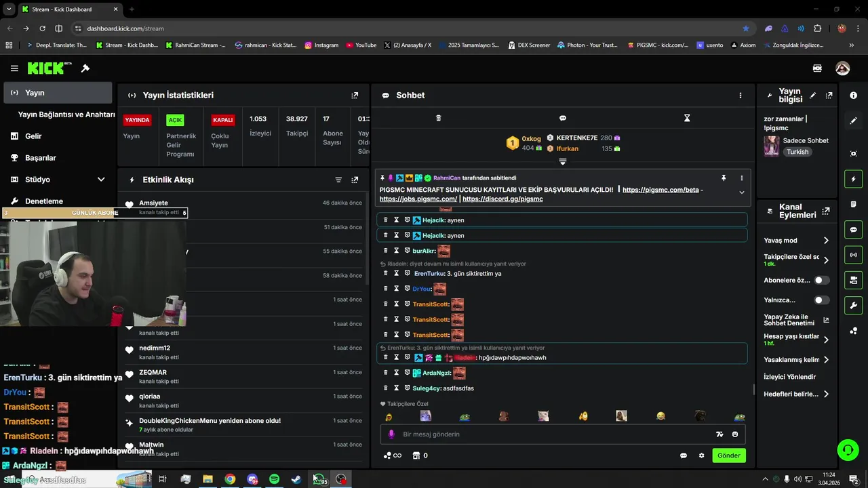Open Yapay Zeka ile Sohbet Denetimi

[x=796, y=320]
